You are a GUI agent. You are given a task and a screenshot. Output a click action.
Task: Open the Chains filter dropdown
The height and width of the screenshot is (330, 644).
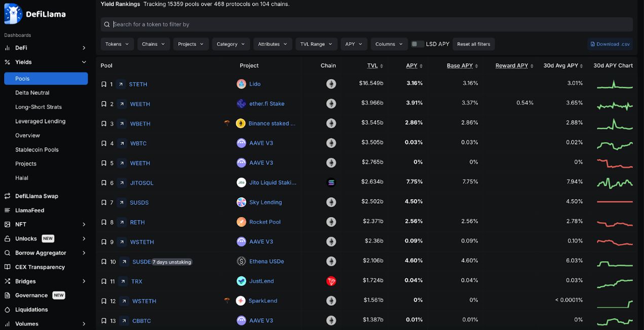[x=153, y=44]
